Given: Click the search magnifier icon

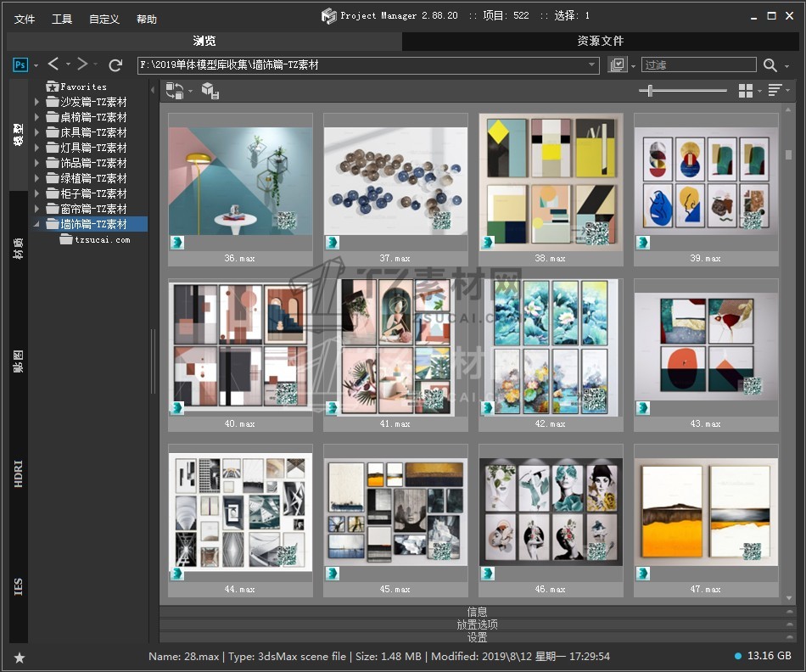Looking at the screenshot, I should click(x=770, y=65).
